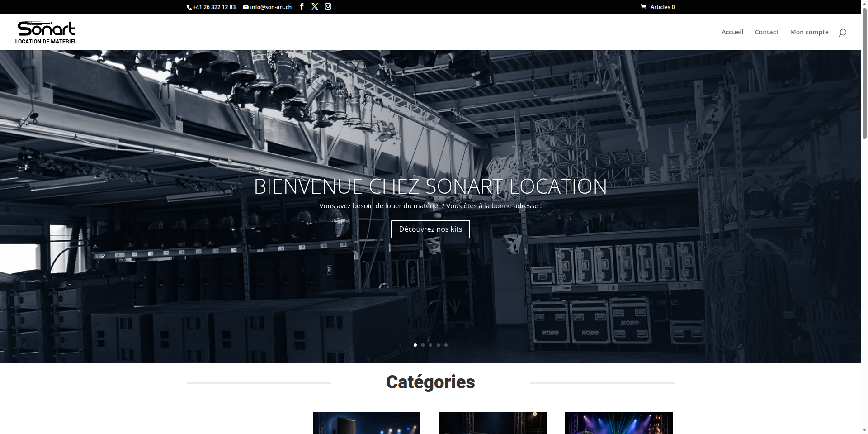Open the Accueil menu item
The width and height of the screenshot is (868, 434).
pyautogui.click(x=732, y=32)
